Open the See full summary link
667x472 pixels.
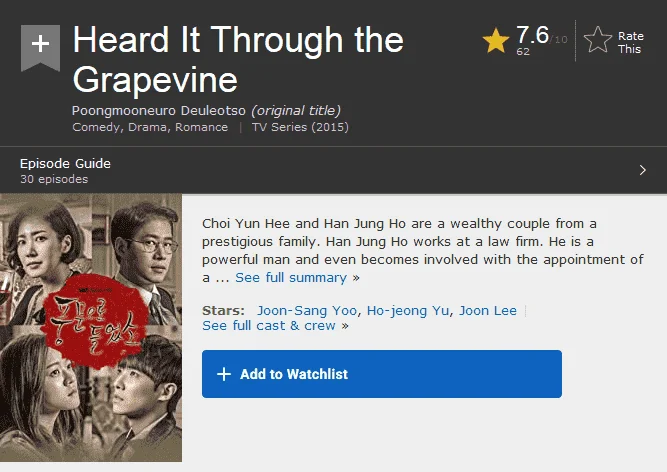[x=297, y=278]
